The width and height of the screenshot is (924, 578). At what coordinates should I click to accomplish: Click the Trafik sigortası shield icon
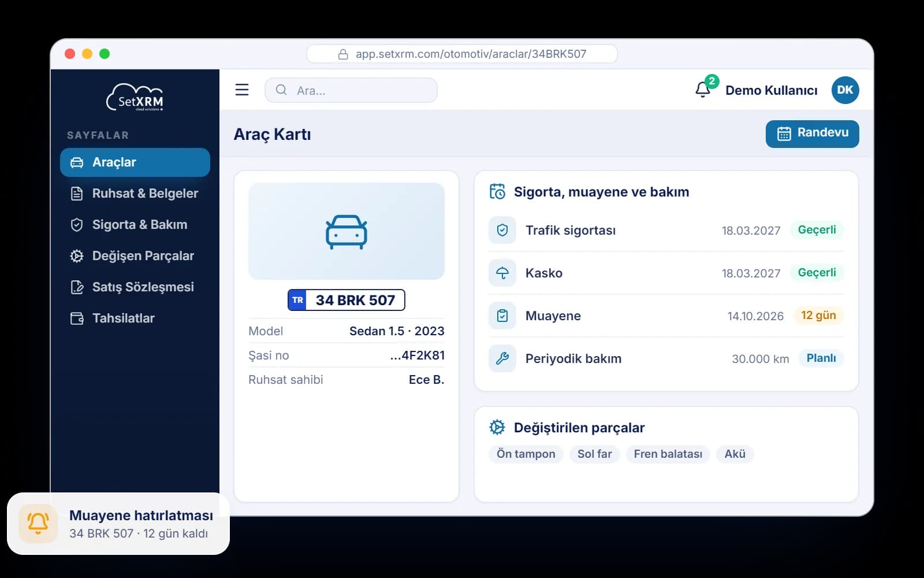tap(502, 230)
